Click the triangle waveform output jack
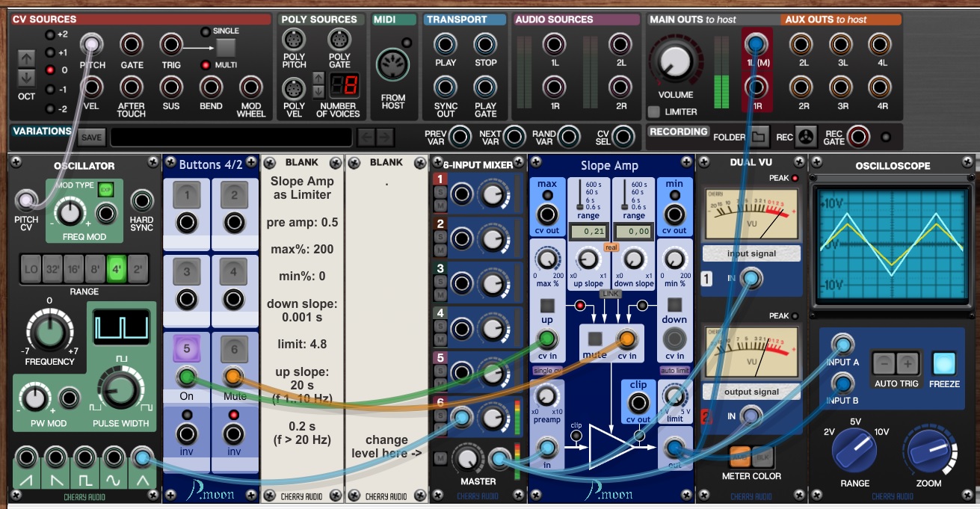 pyautogui.click(x=141, y=457)
